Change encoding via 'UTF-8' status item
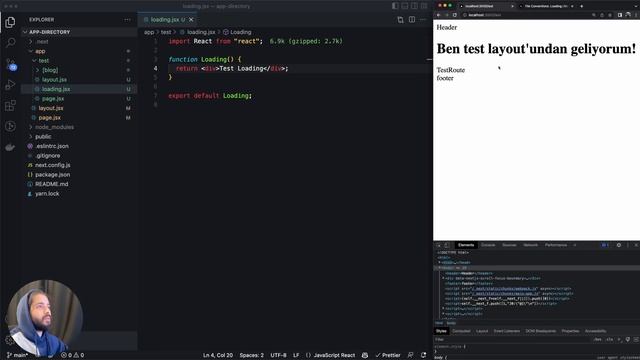640x360 pixels. pyautogui.click(x=278, y=355)
